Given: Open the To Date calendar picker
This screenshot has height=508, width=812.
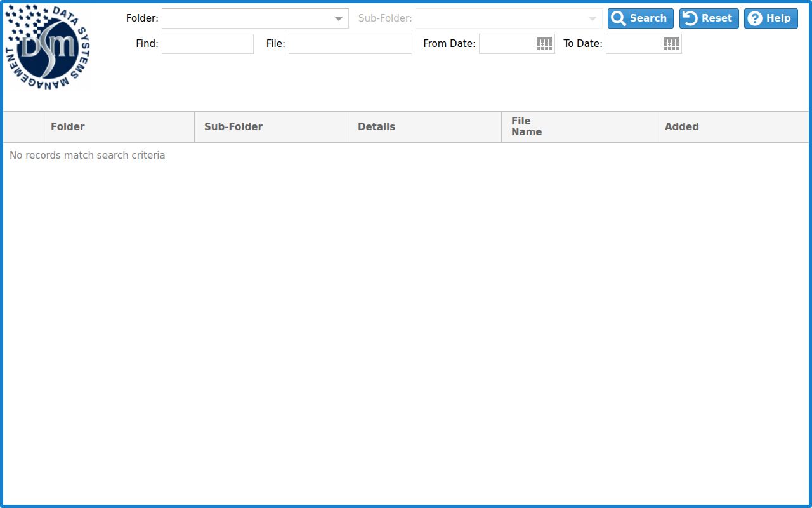Looking at the screenshot, I should (671, 43).
